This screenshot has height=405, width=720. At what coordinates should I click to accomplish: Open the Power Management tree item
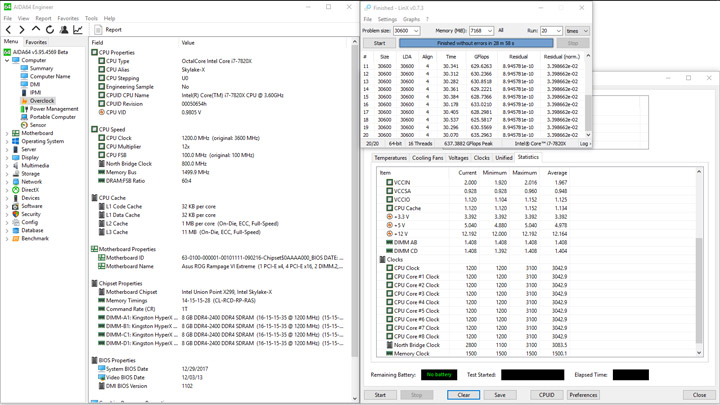53,109
